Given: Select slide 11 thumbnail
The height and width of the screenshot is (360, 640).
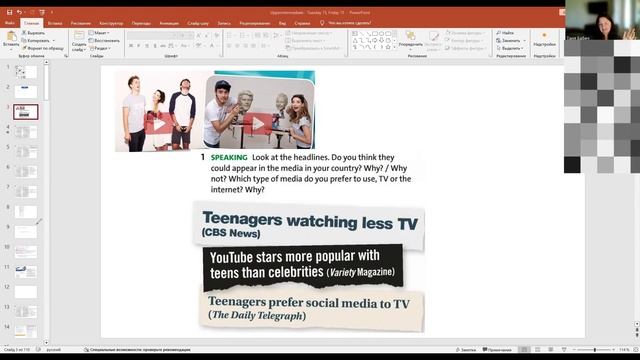Looking at the screenshot, I should (x=26, y=272).
